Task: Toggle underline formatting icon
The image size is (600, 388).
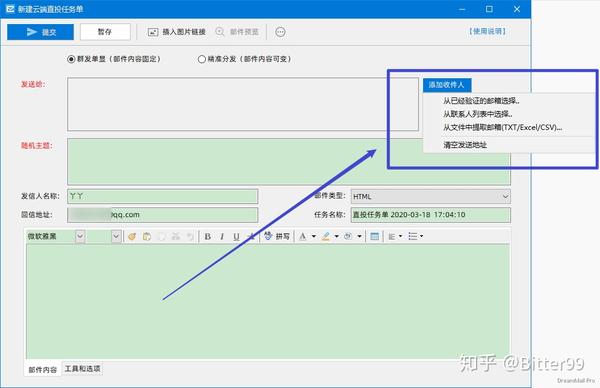Action: (236, 236)
